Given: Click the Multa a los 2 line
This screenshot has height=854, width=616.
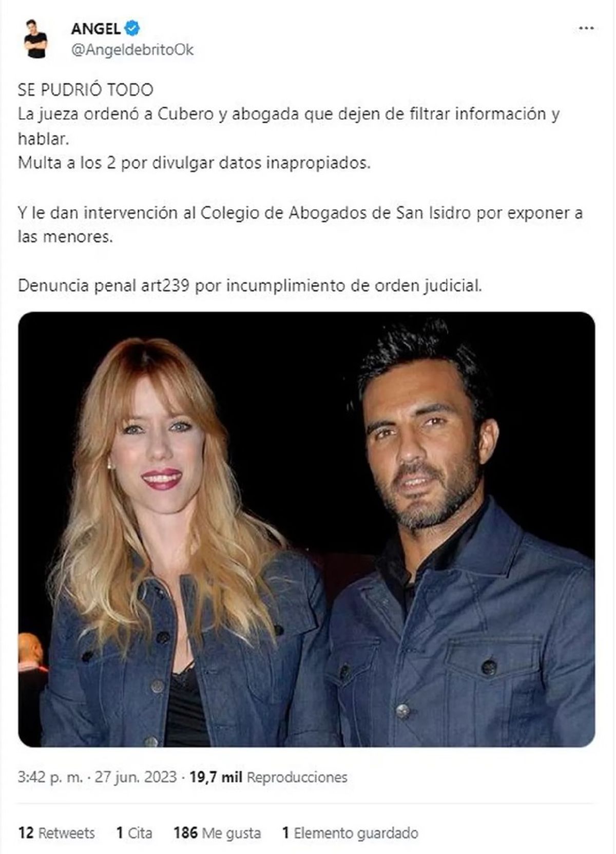Looking at the screenshot, I should click(x=194, y=163).
